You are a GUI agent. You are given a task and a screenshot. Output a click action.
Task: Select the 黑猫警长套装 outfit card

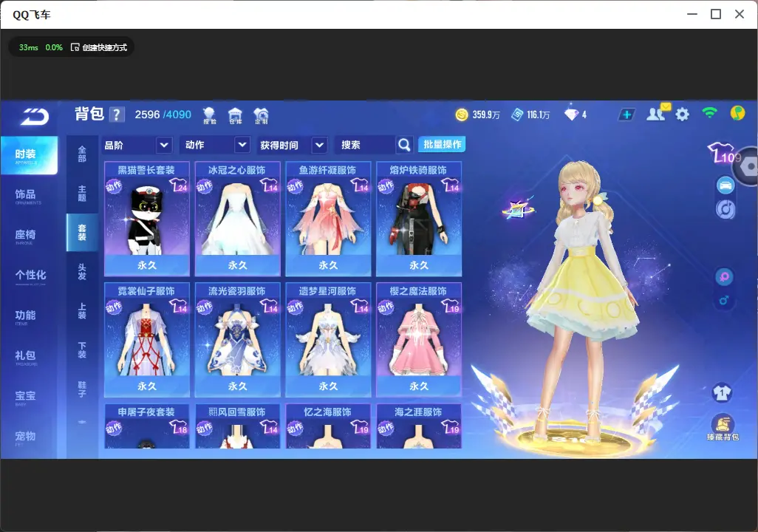click(x=147, y=219)
